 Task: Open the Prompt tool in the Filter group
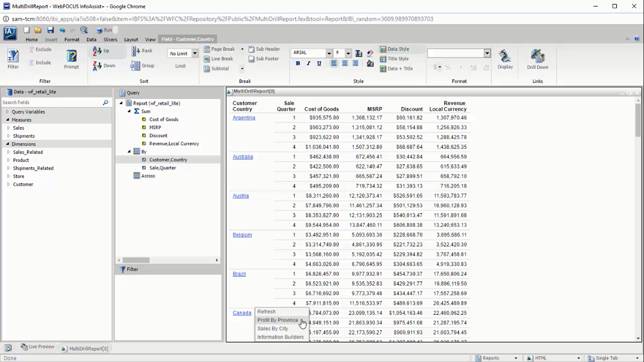pos(72,59)
